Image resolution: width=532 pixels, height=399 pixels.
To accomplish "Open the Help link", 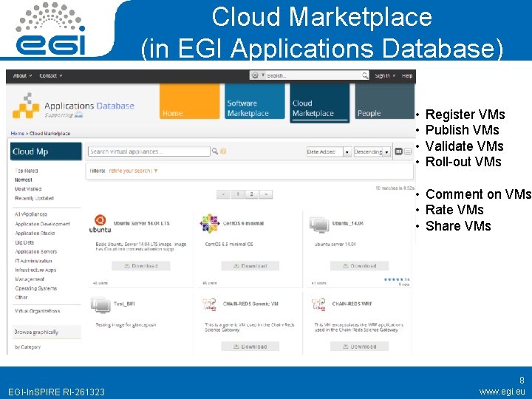I will tap(407, 75).
